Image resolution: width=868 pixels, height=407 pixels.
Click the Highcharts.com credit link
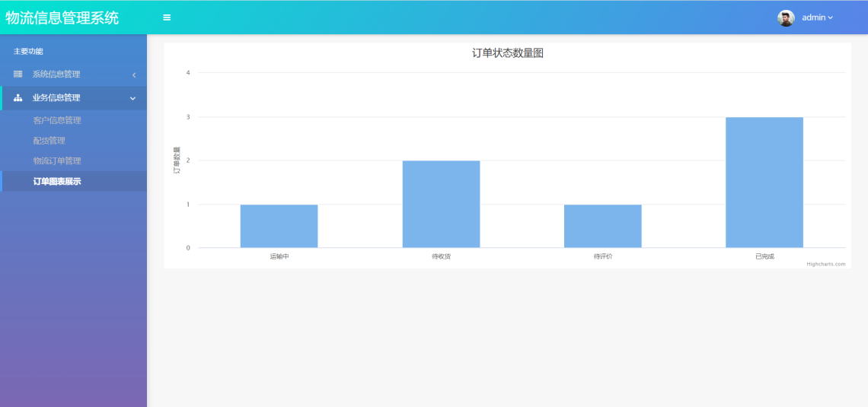826,264
